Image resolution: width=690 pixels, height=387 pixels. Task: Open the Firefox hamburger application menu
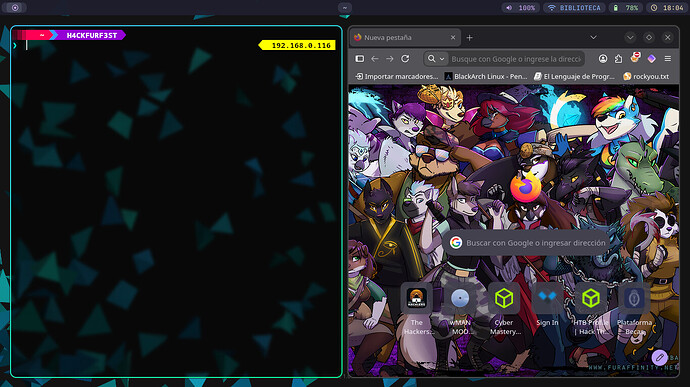(668, 59)
